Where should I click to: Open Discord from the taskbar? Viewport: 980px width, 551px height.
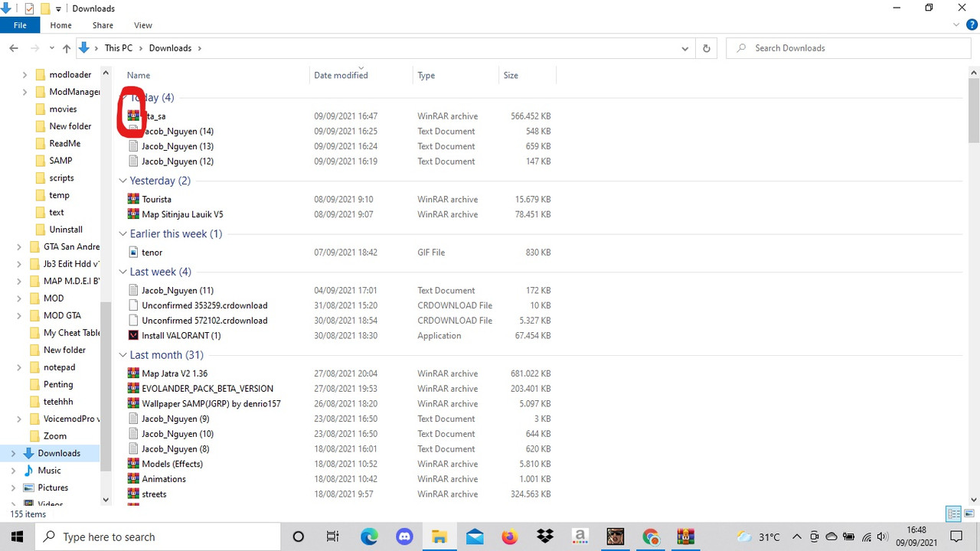(404, 536)
